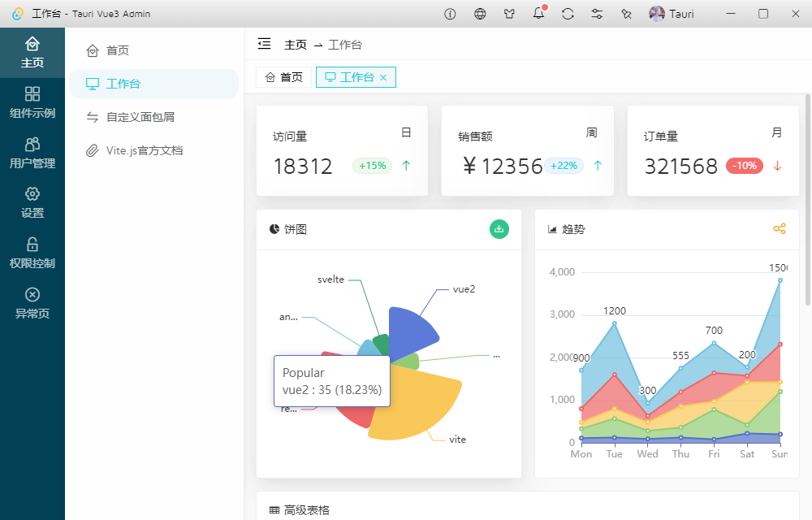Open the GitHub icon in the title bar

tap(509, 14)
